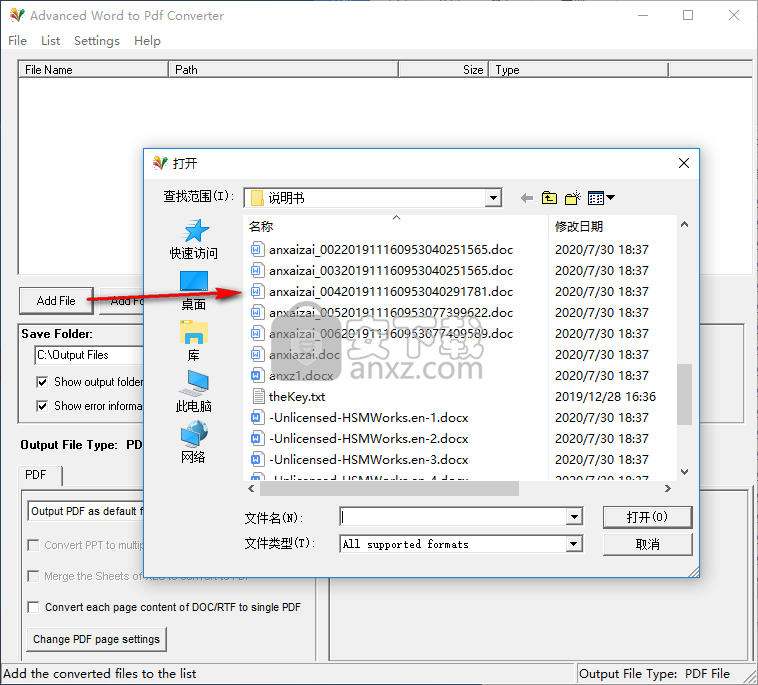Toggle Show output folder checkbox

pos(42,382)
